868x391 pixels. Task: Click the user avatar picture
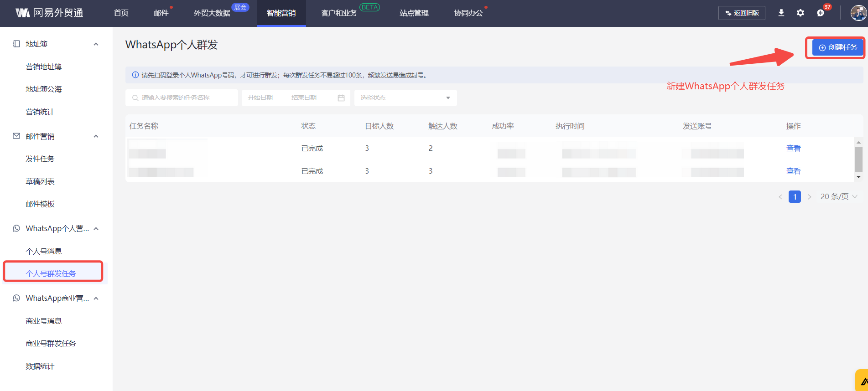pyautogui.click(x=858, y=13)
